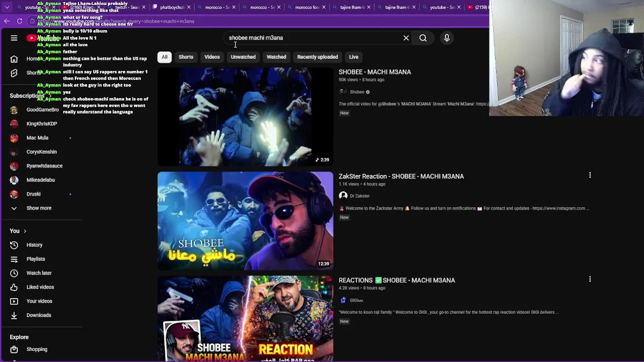Play the GIGI REACTION thumbnail

(245, 319)
